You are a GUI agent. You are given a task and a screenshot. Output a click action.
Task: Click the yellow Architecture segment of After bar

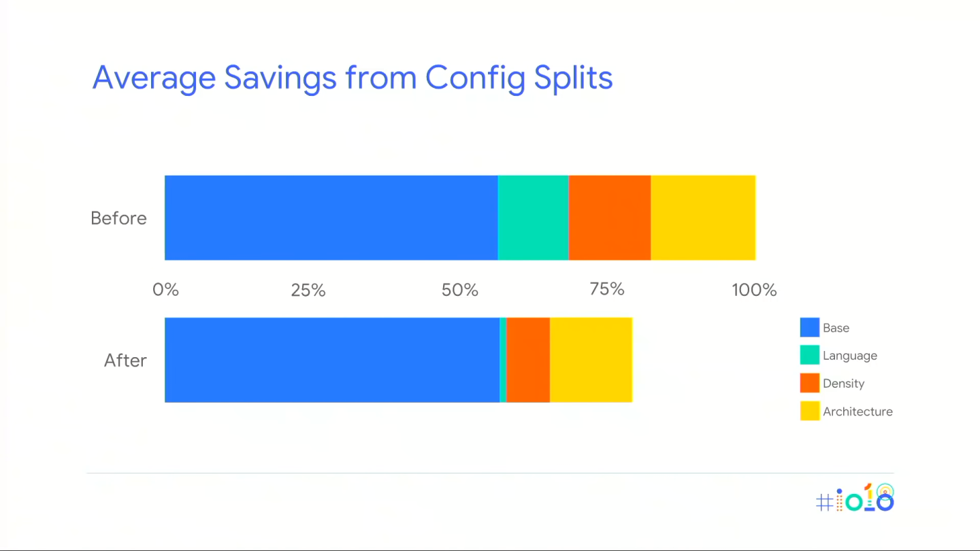click(x=591, y=360)
